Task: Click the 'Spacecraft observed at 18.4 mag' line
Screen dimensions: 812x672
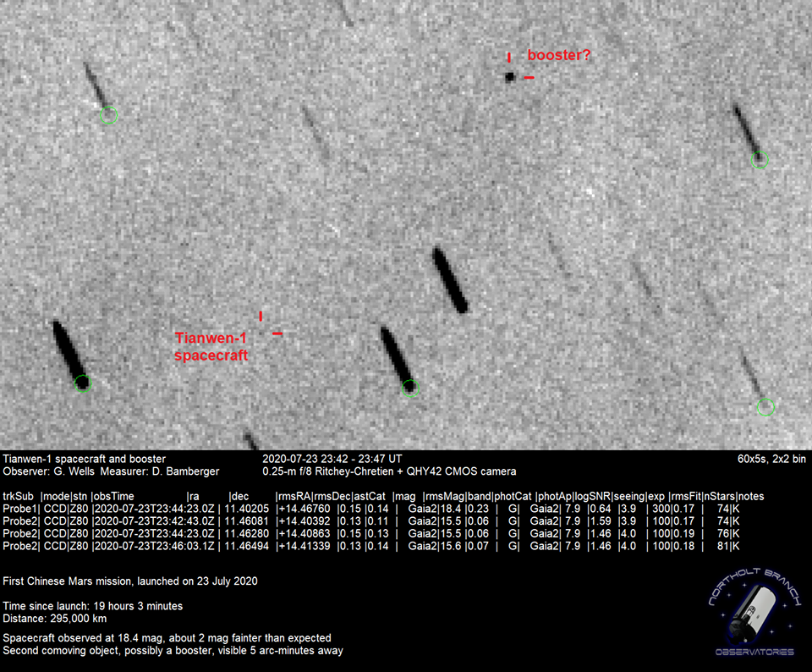Action: tap(167, 638)
